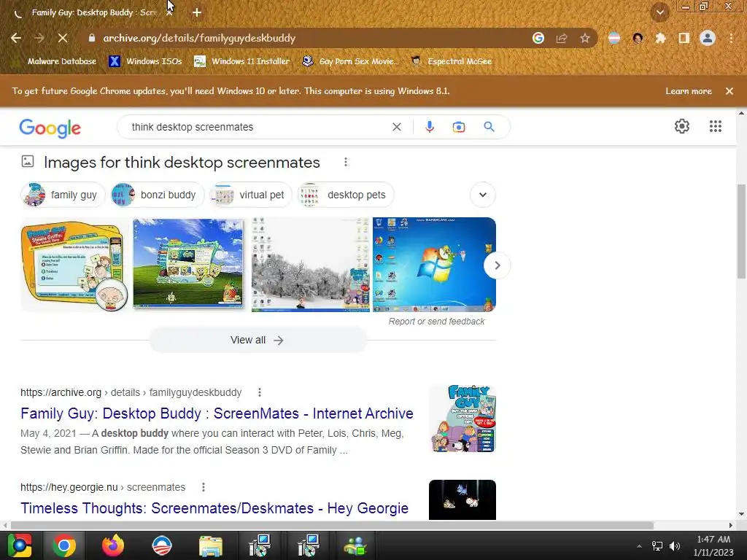The height and width of the screenshot is (560, 747).
Task: Click Learn more on the update notice
Action: point(689,91)
